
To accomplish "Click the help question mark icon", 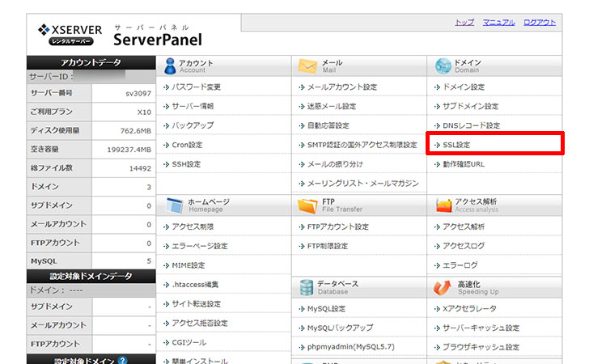I will click(122, 360).
